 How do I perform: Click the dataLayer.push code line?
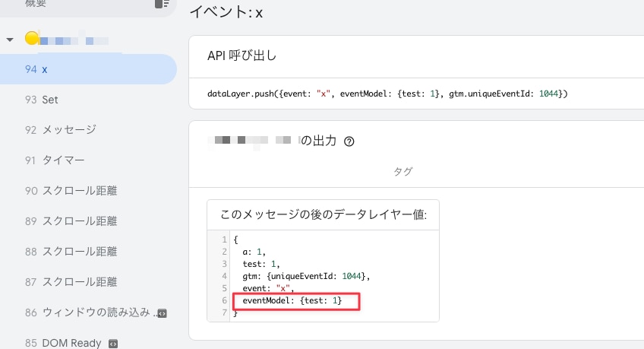click(x=387, y=94)
